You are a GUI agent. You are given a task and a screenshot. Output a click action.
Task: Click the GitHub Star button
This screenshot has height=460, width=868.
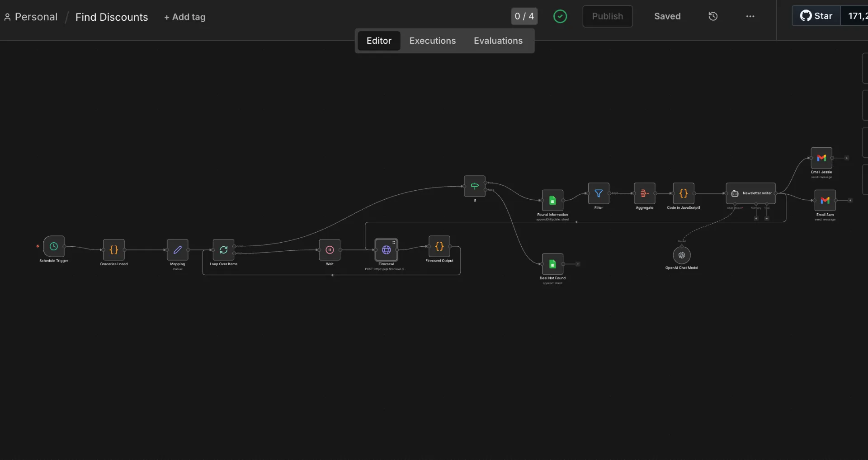point(816,16)
